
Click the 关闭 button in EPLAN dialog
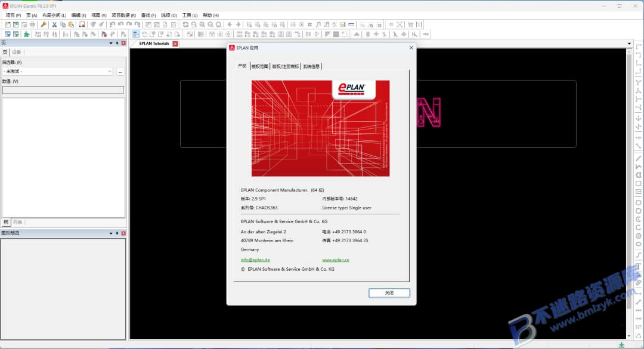click(x=389, y=293)
